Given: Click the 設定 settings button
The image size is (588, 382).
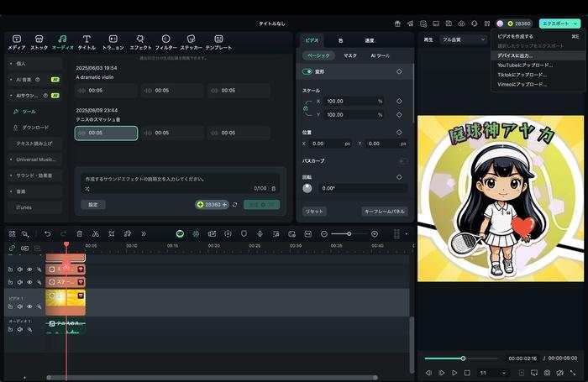Looking at the screenshot, I should [x=93, y=205].
